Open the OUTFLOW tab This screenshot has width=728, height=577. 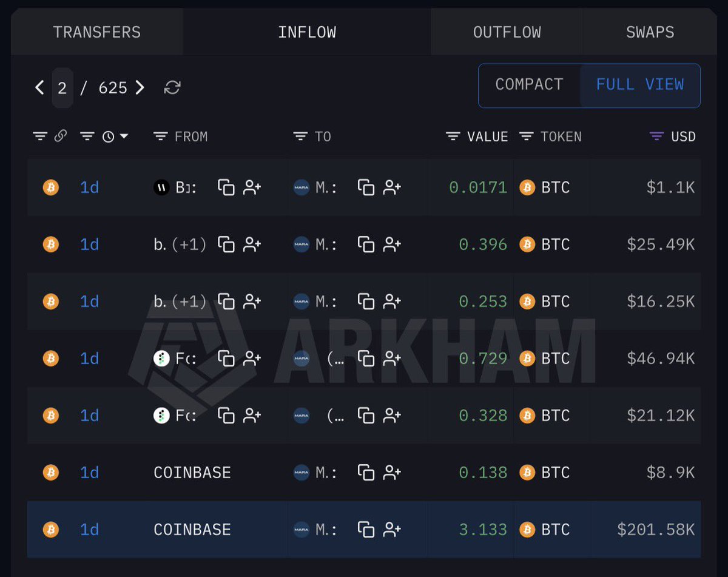(x=507, y=32)
